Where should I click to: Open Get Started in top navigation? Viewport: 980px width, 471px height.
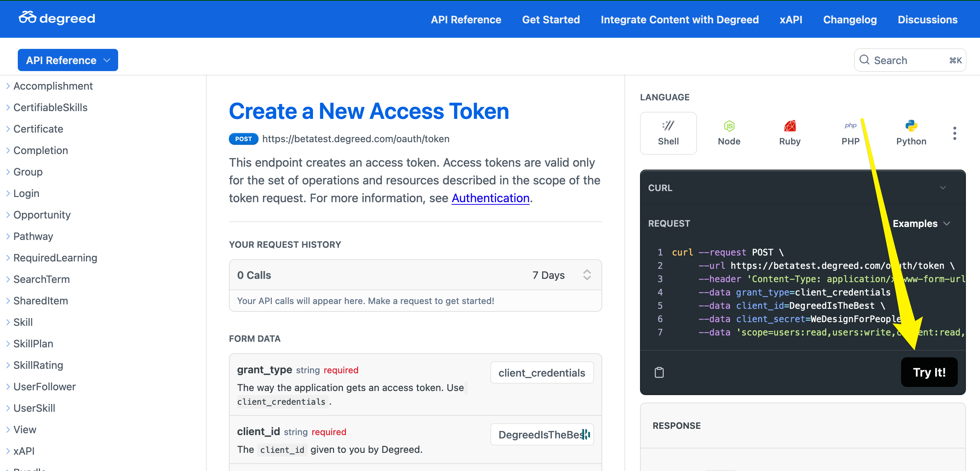pyautogui.click(x=550, y=19)
